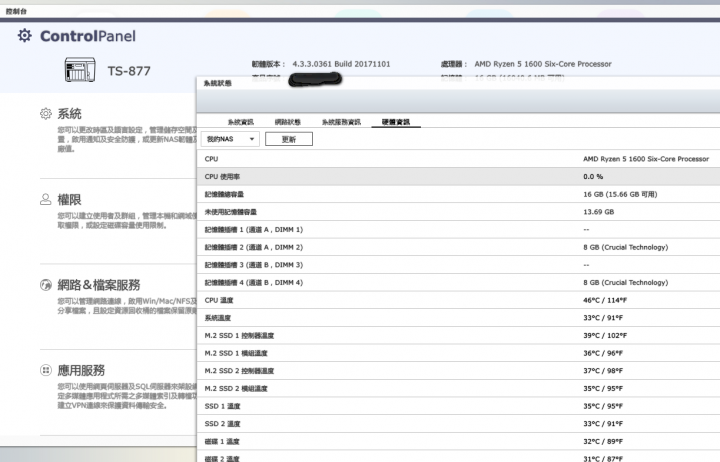Select 記憶體插槽 1 (通道 A, DIMM 1) row
The width and height of the screenshot is (720, 462).
click(458, 230)
